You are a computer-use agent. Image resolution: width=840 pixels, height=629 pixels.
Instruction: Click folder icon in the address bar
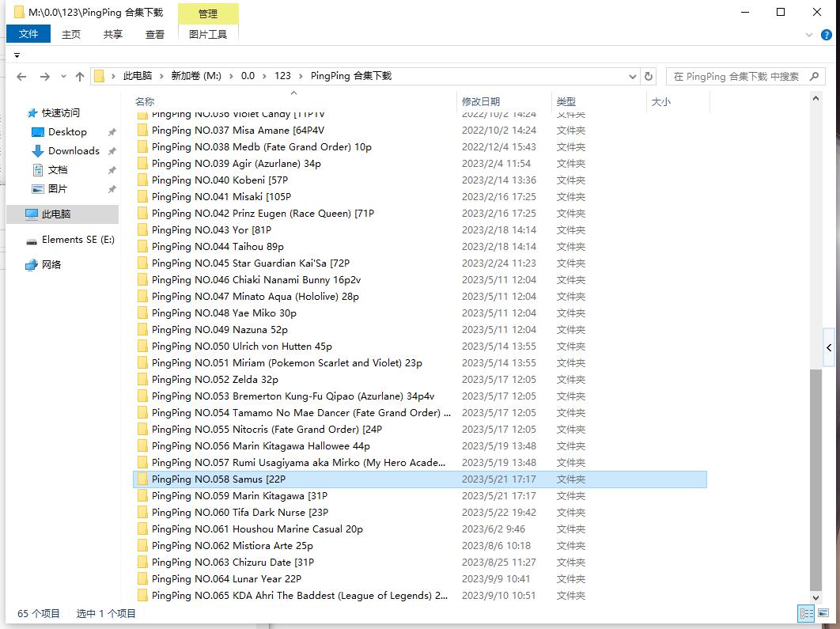click(x=99, y=76)
